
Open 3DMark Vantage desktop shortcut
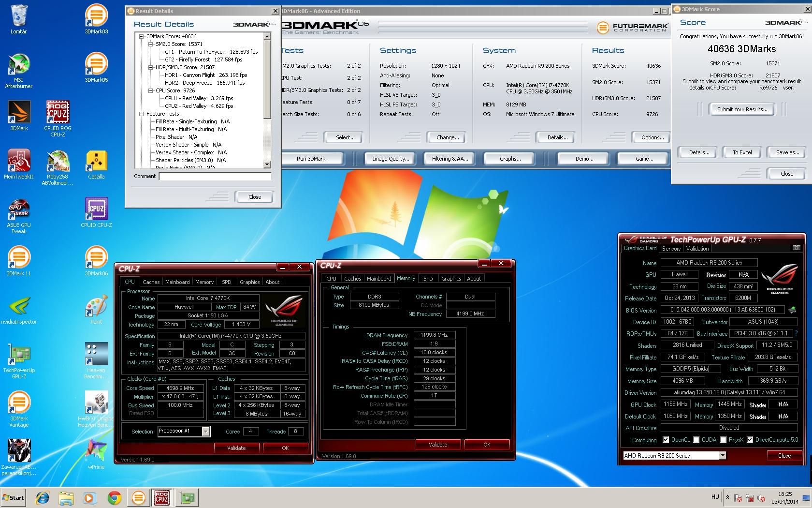click(19, 409)
